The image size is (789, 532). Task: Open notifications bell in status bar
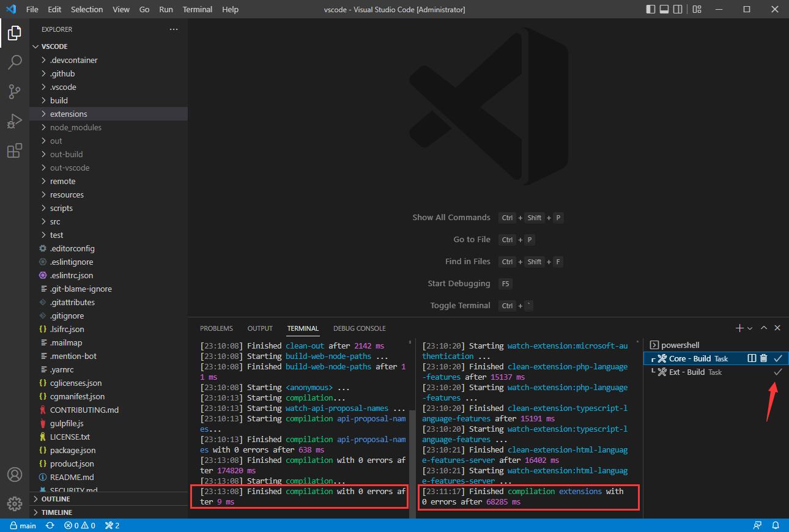776,525
